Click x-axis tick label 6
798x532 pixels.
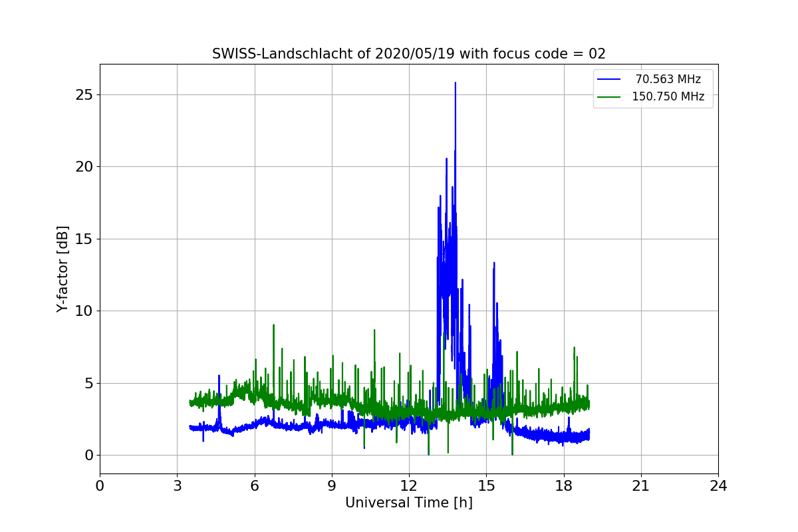pos(255,486)
